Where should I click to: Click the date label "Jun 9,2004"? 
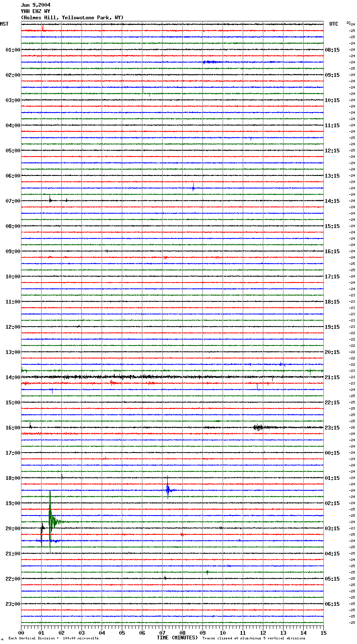click(x=35, y=5)
